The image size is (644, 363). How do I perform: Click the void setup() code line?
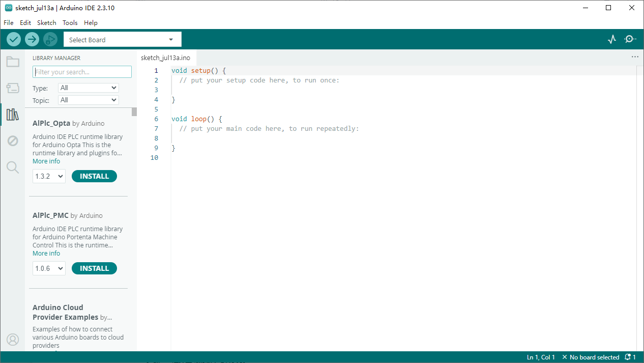pyautogui.click(x=198, y=71)
